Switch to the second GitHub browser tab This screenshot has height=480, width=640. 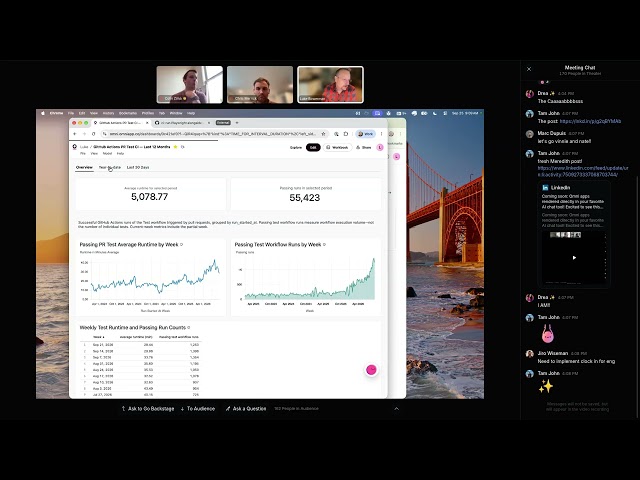[x=181, y=122]
